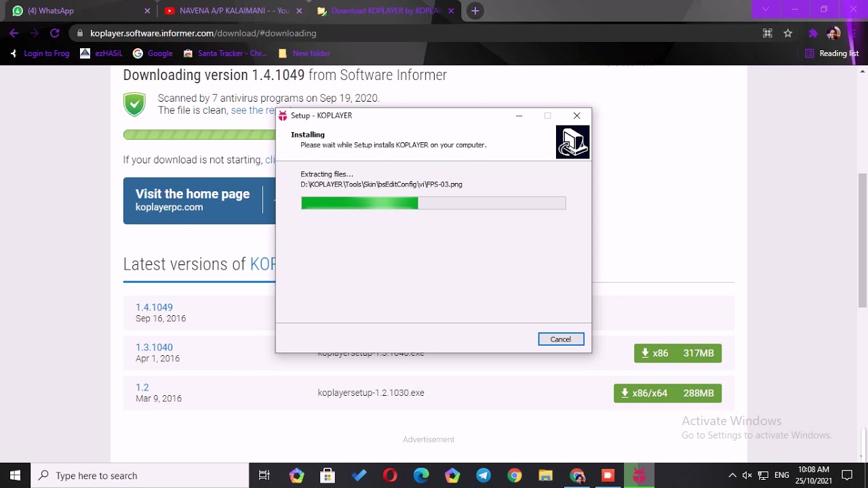Open a new browser tab
This screenshot has width=868, height=488.
[x=475, y=11]
